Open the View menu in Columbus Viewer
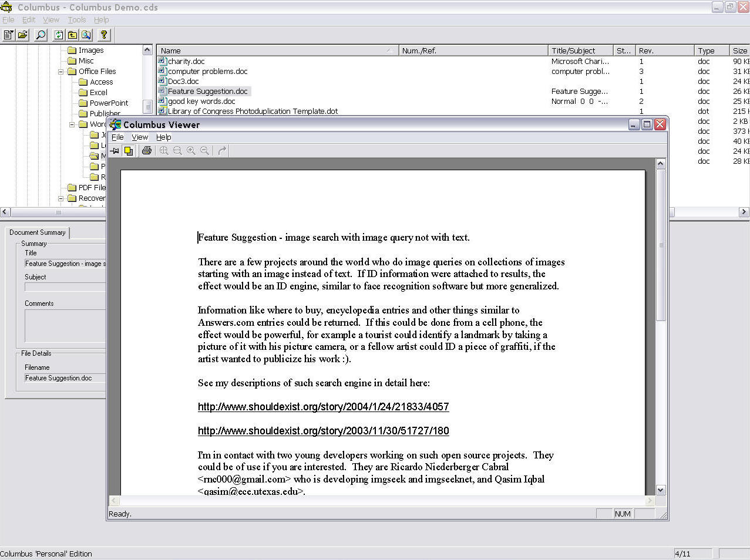The width and height of the screenshot is (750, 560). click(x=140, y=137)
